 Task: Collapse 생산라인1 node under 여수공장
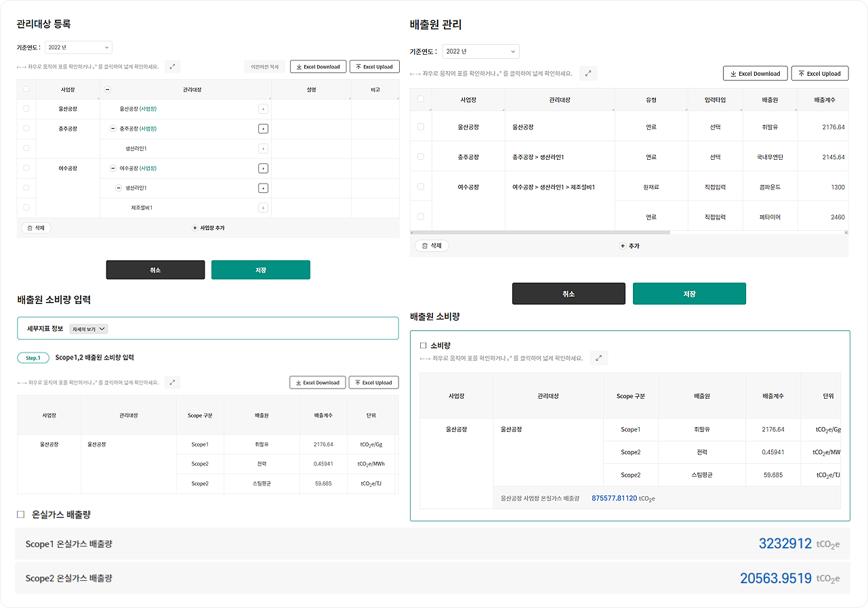tap(119, 188)
